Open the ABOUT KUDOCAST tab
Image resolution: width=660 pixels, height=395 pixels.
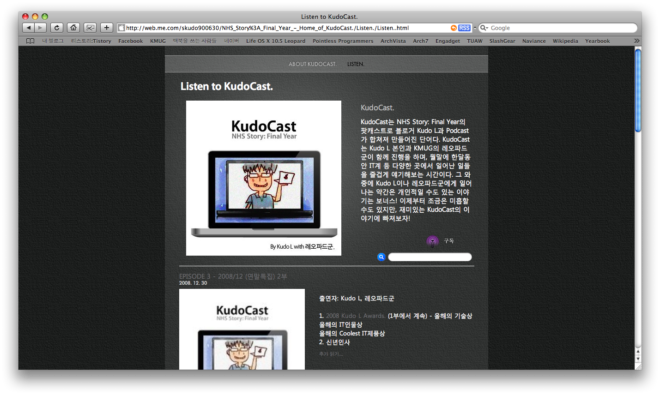[312, 64]
